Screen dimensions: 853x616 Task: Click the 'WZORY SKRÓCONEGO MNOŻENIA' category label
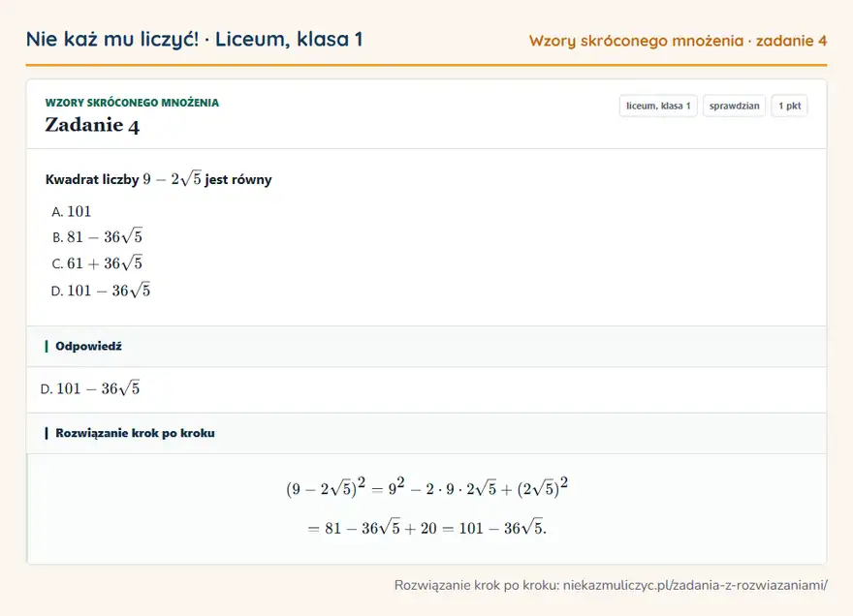[132, 103]
